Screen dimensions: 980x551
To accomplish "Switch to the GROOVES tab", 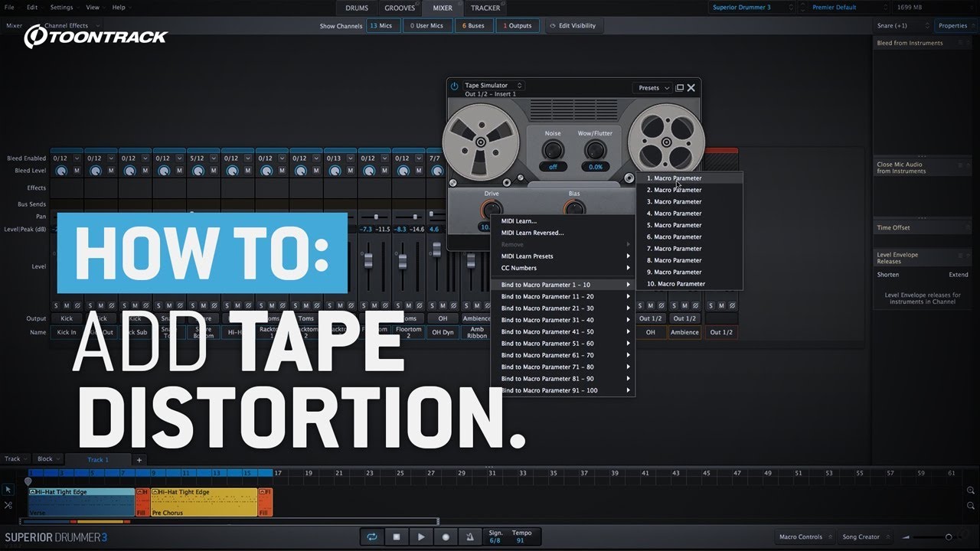I will [400, 8].
